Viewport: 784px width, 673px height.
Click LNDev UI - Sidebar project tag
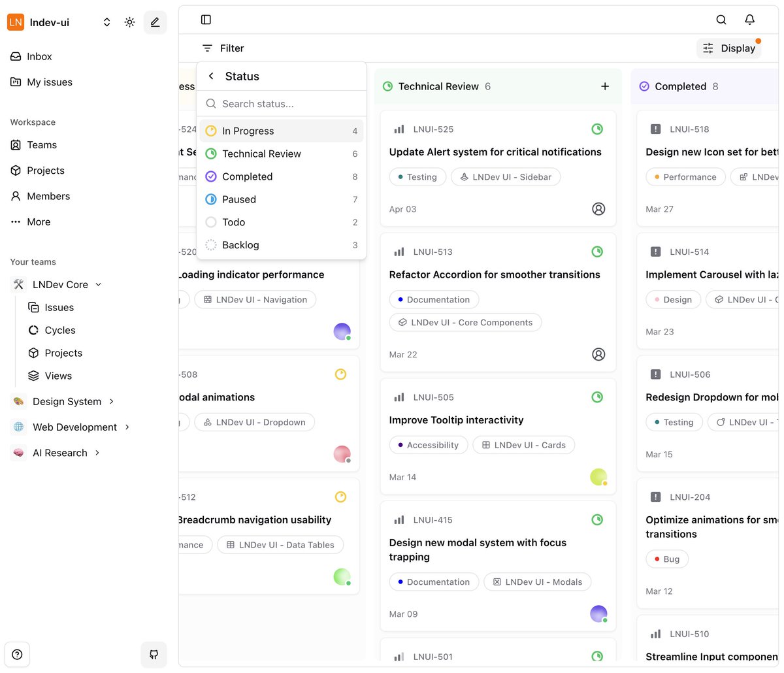click(x=506, y=177)
